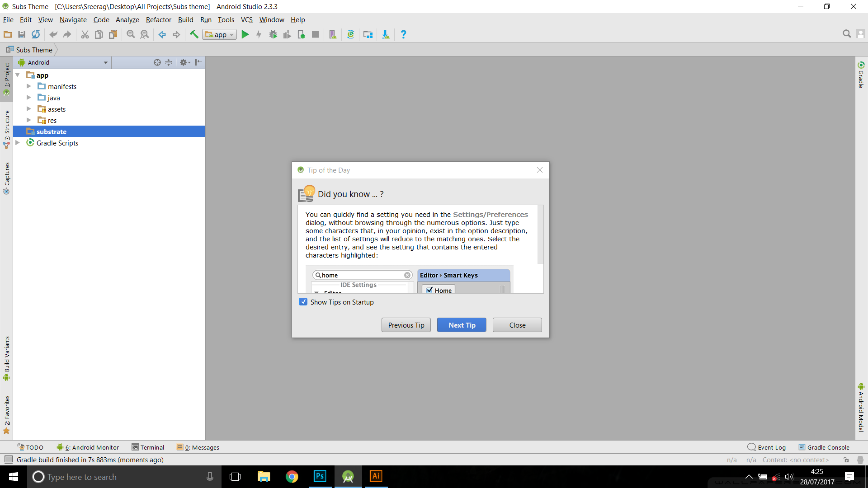Uncheck Show Tips on Startup
Image resolution: width=868 pixels, height=488 pixels.
coord(303,302)
